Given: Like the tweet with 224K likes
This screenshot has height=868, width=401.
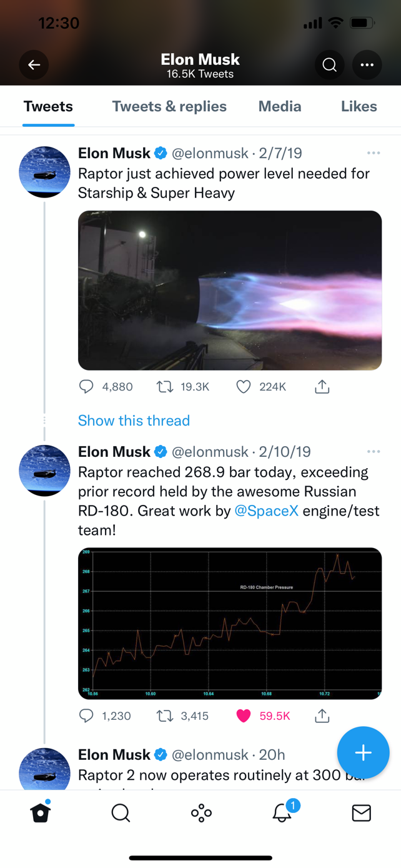Looking at the screenshot, I should pyautogui.click(x=244, y=387).
